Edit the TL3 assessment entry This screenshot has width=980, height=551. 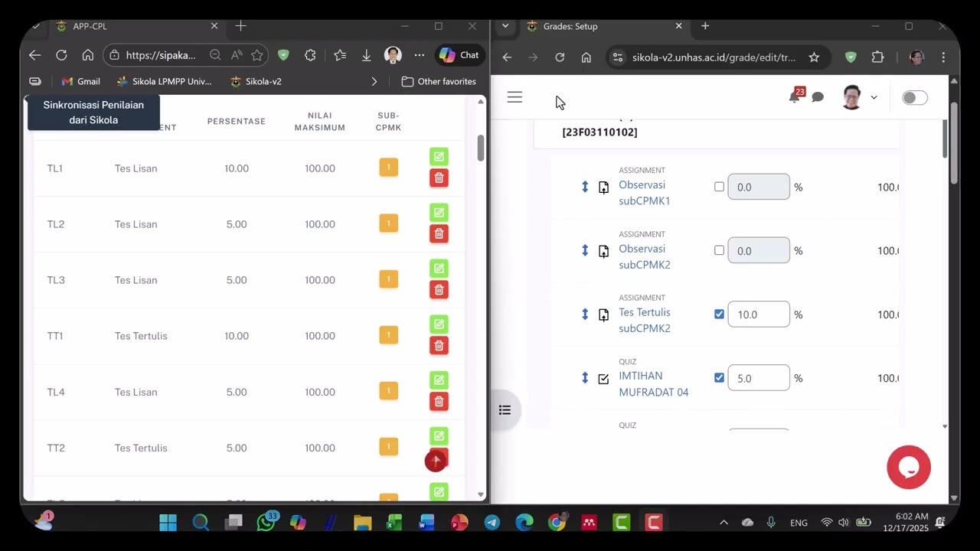(439, 269)
